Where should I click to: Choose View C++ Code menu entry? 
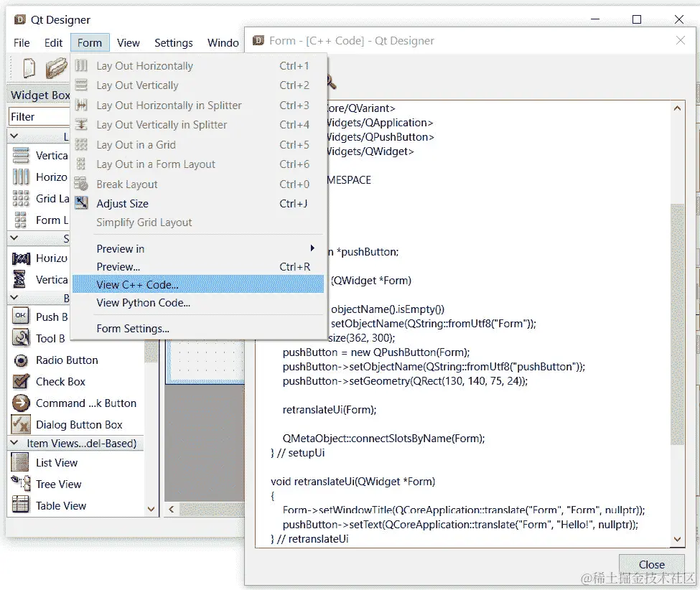197,284
